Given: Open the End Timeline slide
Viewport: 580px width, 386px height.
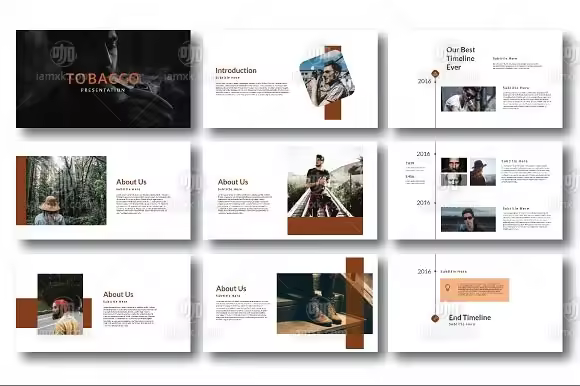Looking at the screenshot, I should [475, 303].
